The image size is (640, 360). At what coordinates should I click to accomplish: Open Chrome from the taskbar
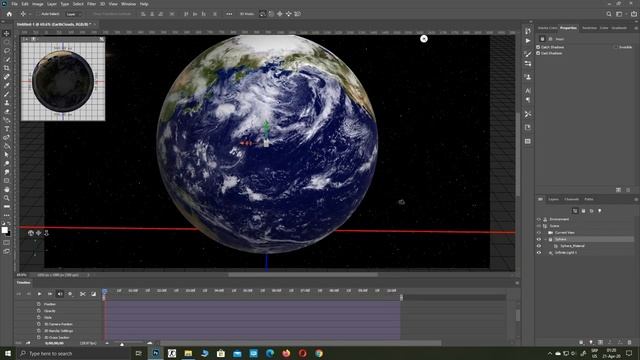click(319, 353)
